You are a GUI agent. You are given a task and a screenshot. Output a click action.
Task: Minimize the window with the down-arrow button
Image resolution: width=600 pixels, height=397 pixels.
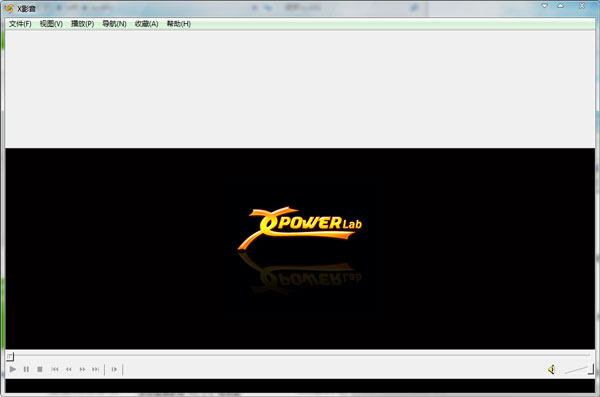(x=545, y=6)
